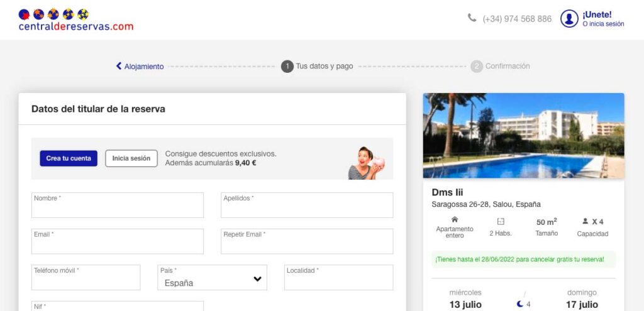Focus the Teléfono móvil input field

pos(86,277)
